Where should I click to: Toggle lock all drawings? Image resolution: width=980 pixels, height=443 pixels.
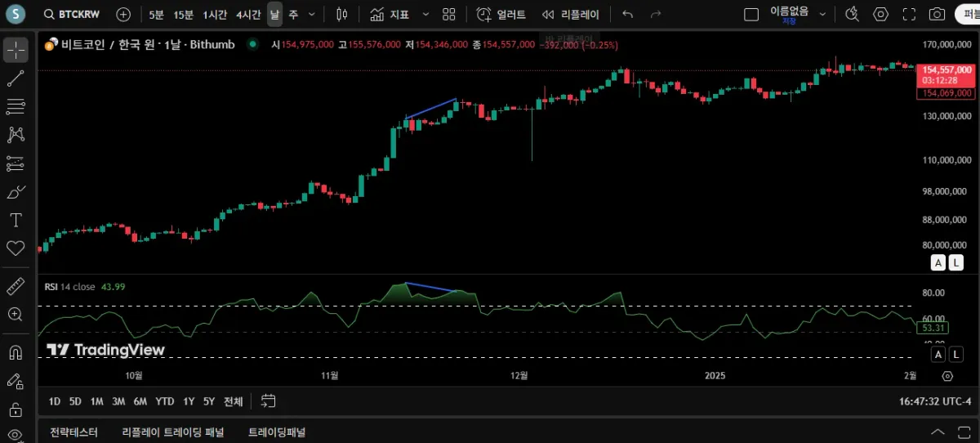click(x=16, y=409)
